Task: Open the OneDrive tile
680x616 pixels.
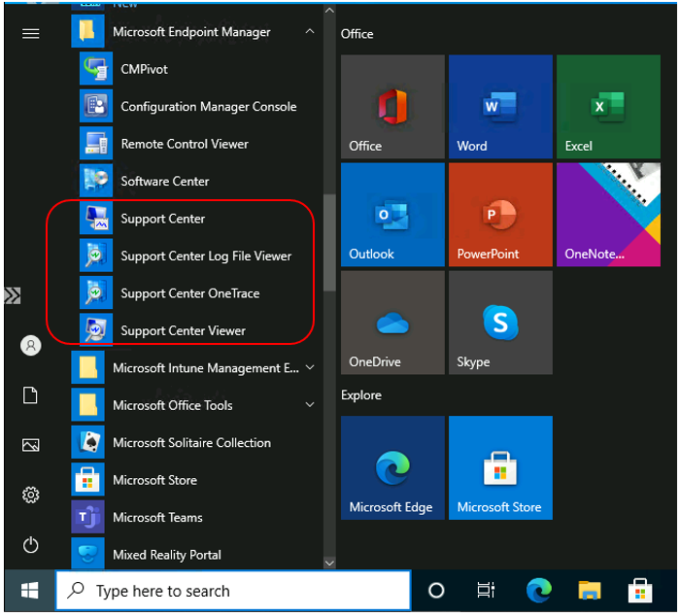Action: [392, 323]
